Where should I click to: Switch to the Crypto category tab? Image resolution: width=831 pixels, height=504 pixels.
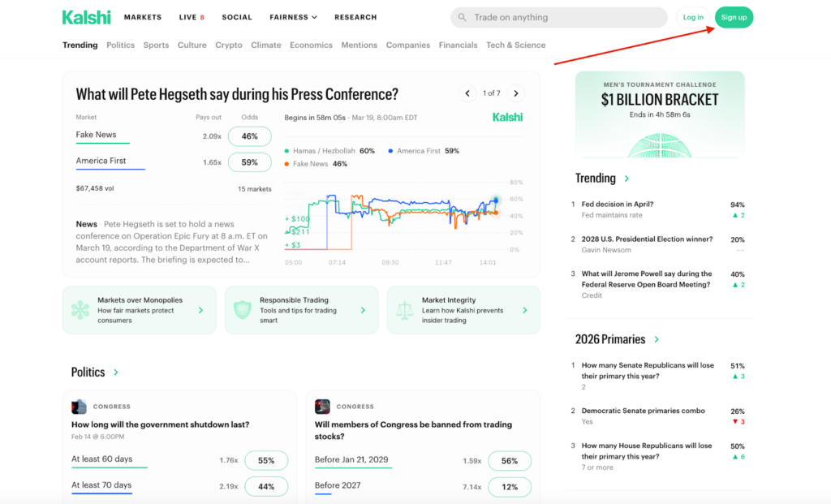pos(229,45)
